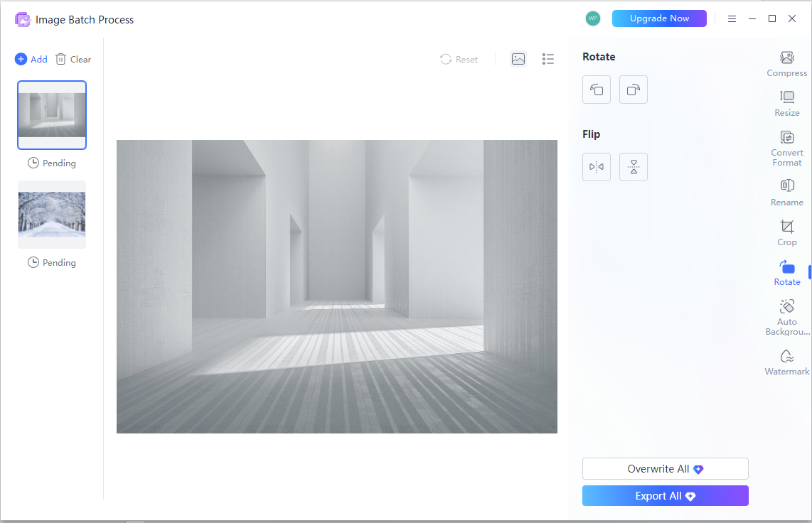This screenshot has height=523, width=812.
Task: Add new images with the plus button
Action: 31,59
